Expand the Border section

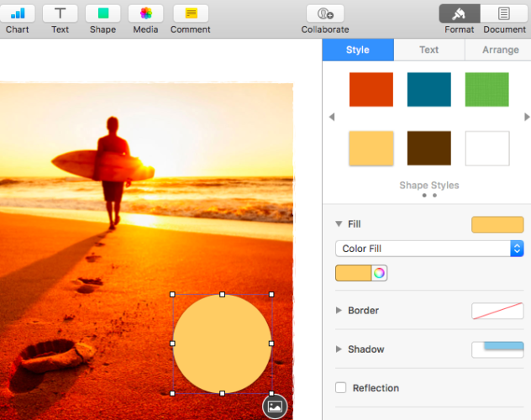tap(339, 311)
